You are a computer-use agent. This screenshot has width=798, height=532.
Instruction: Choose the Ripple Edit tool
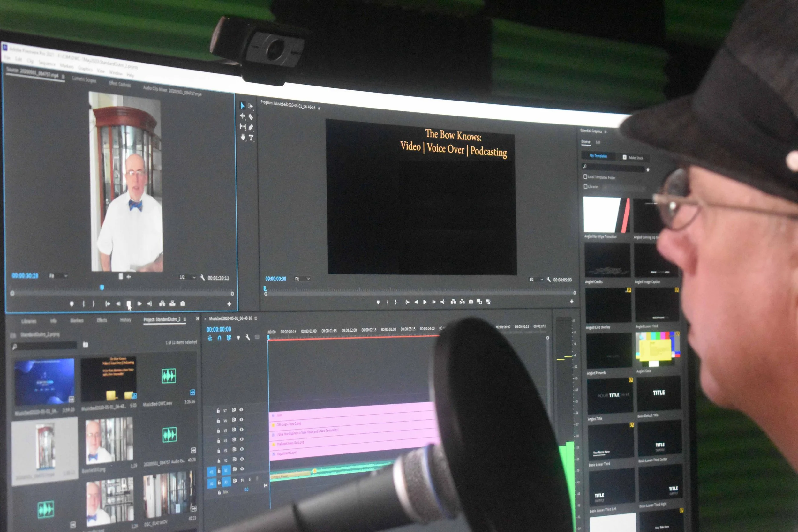pos(243,116)
